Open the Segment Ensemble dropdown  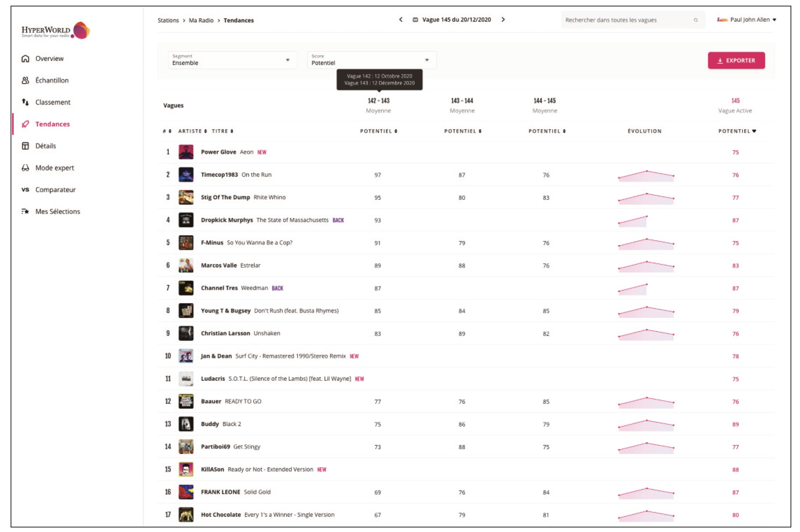click(232, 60)
